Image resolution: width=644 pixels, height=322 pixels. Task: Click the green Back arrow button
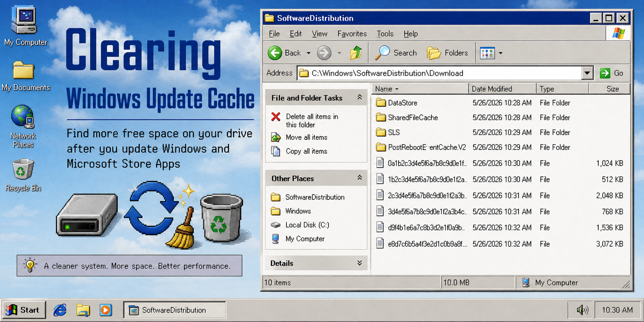275,53
